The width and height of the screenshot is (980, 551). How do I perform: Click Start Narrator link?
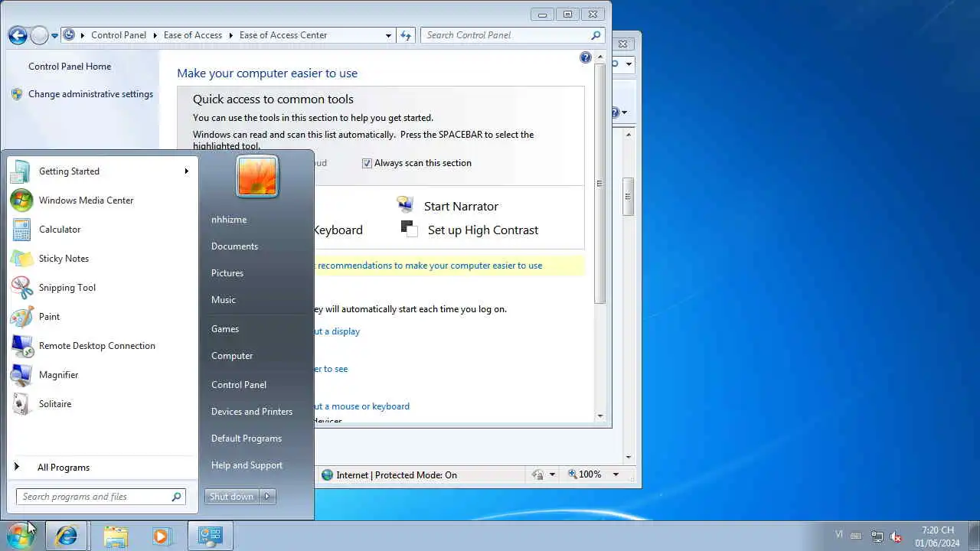(461, 207)
